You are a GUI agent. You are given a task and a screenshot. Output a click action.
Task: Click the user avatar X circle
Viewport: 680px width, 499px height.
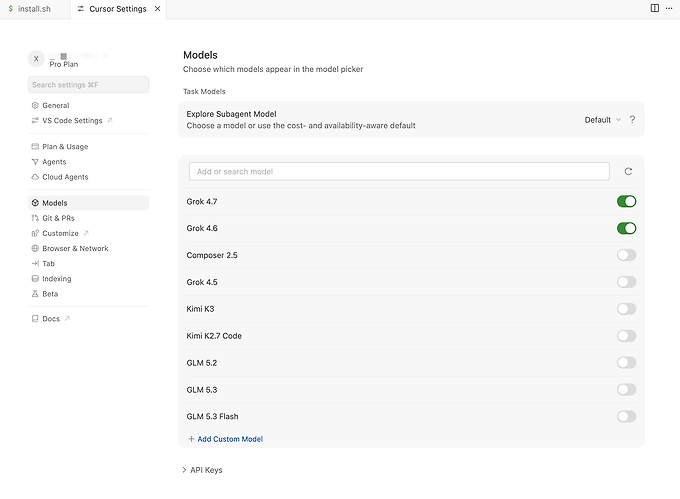[x=36, y=59]
